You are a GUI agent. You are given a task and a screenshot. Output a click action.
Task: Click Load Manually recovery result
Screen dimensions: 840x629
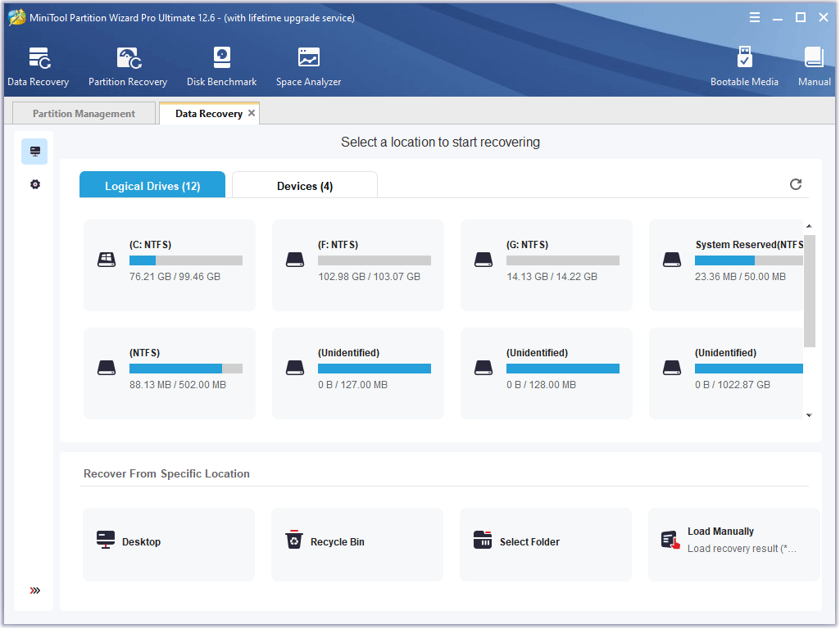tap(734, 544)
